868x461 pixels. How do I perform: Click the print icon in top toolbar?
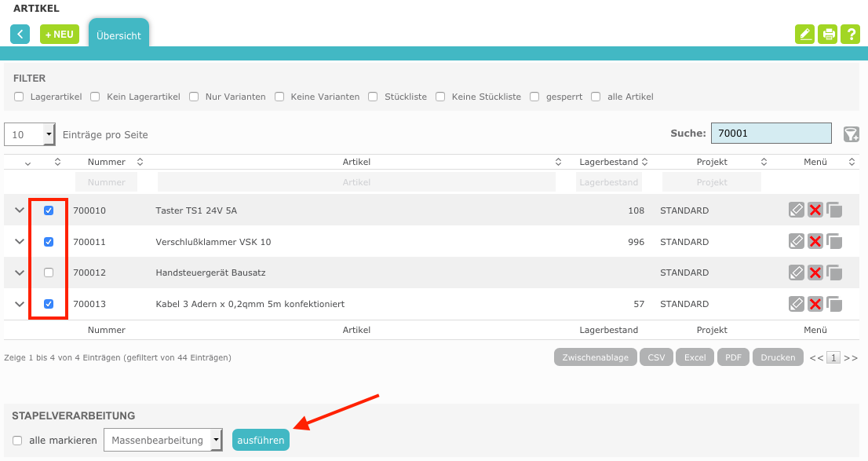[827, 35]
